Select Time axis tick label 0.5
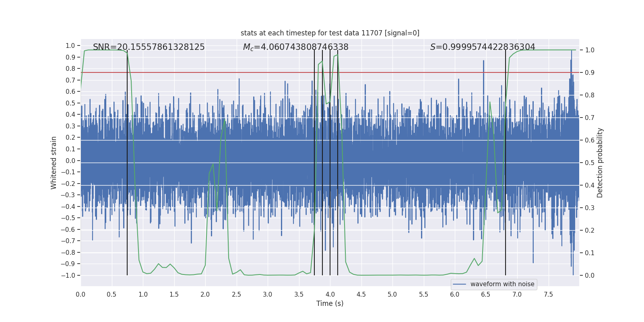 tap(112, 294)
